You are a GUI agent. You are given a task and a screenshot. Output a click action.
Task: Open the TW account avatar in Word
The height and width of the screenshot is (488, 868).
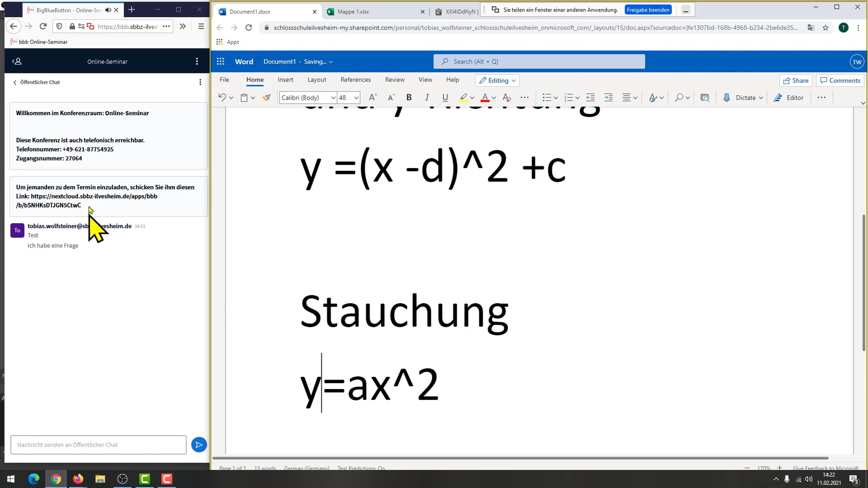(857, 62)
